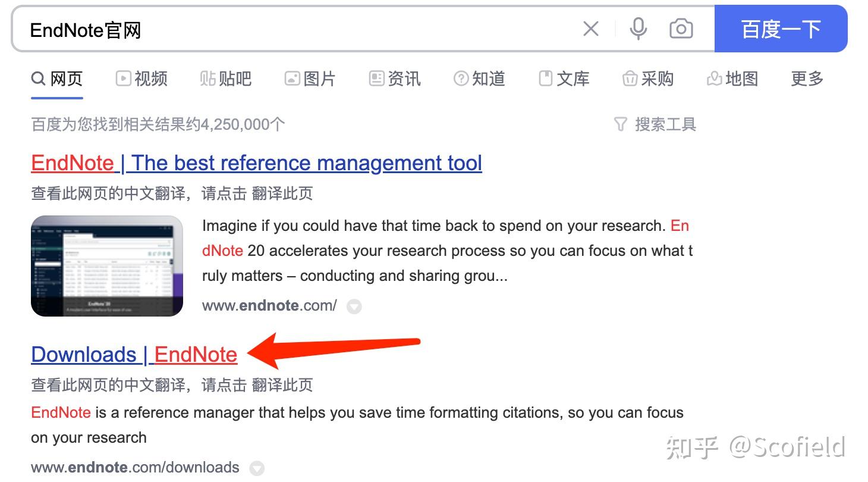Switch to the 图片 tab

(x=310, y=79)
